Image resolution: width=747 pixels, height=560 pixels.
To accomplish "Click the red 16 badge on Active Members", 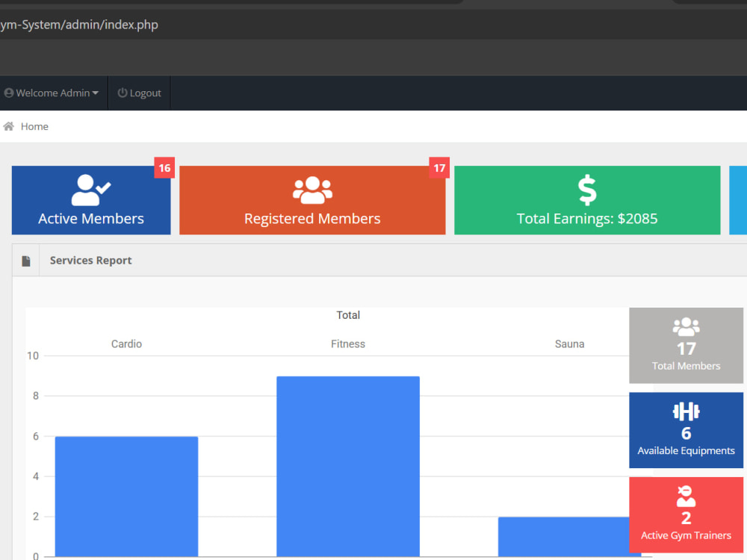I will [164, 168].
